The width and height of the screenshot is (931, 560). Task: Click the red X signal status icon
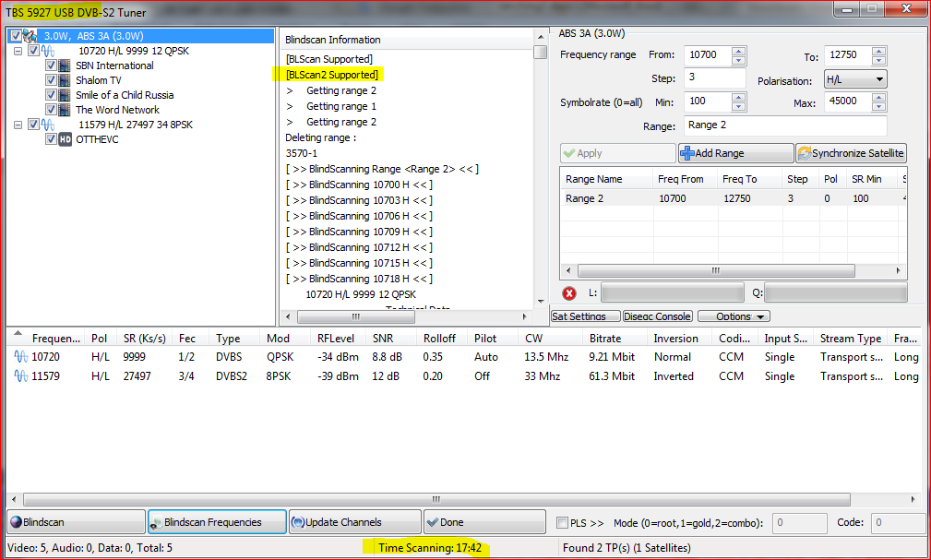tap(569, 293)
